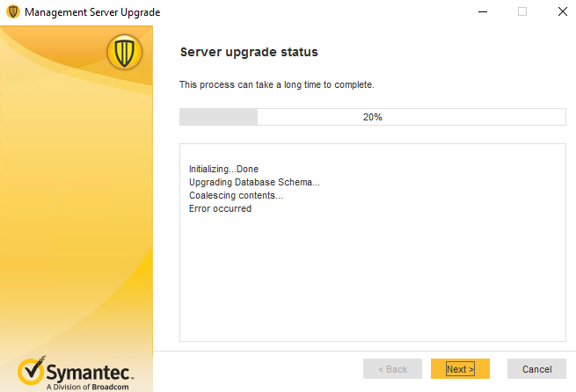Select the "Coalescing contents..." log line
The width and height of the screenshot is (576, 392).
236,195
